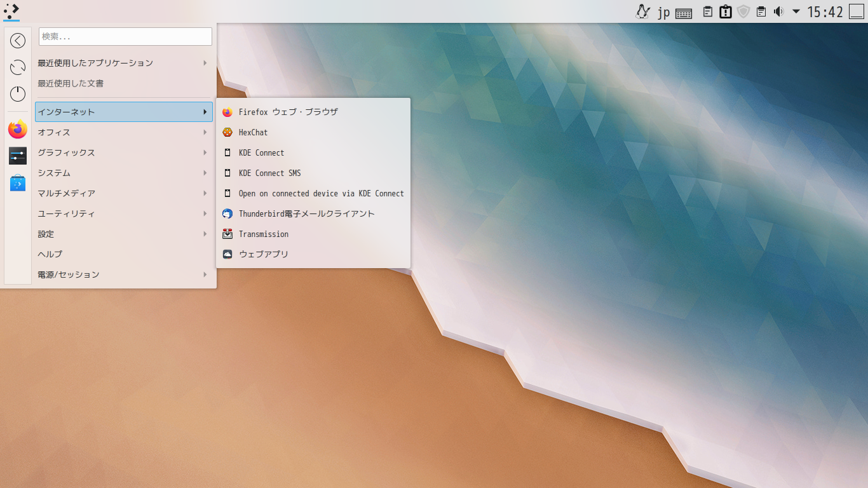
Task: Open the Discover store bag icon
Action: [x=18, y=183]
